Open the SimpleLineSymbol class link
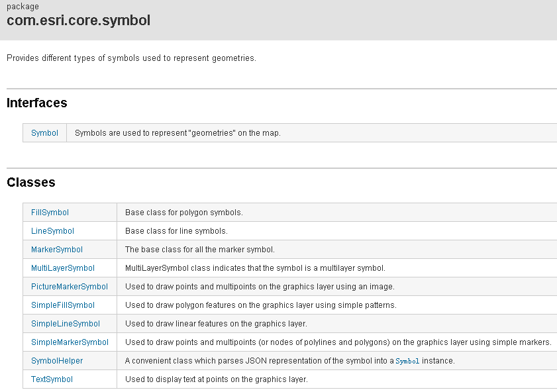This screenshot has height=392, width=557. pos(66,324)
